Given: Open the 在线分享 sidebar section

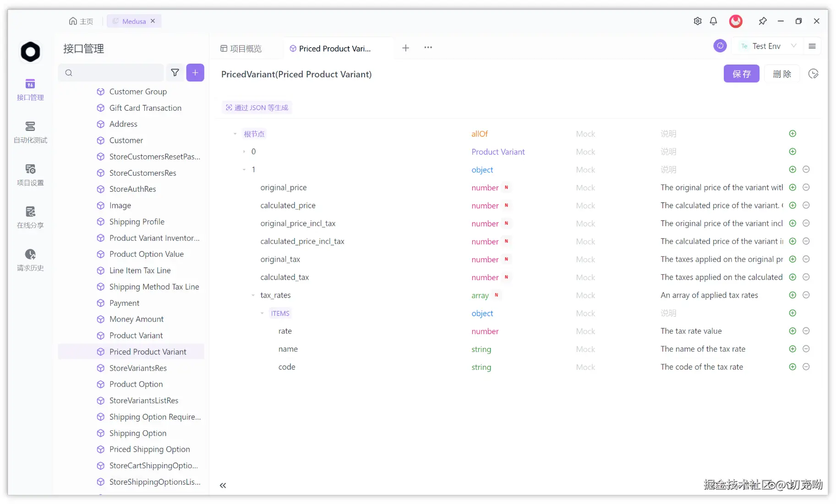Looking at the screenshot, I should coord(30,217).
